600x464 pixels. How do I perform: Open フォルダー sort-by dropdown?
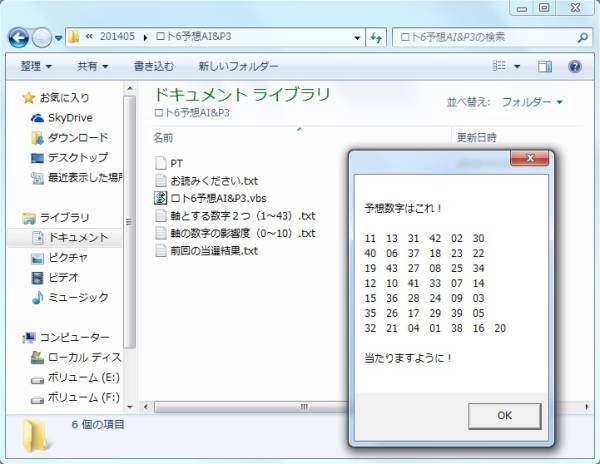click(x=532, y=102)
